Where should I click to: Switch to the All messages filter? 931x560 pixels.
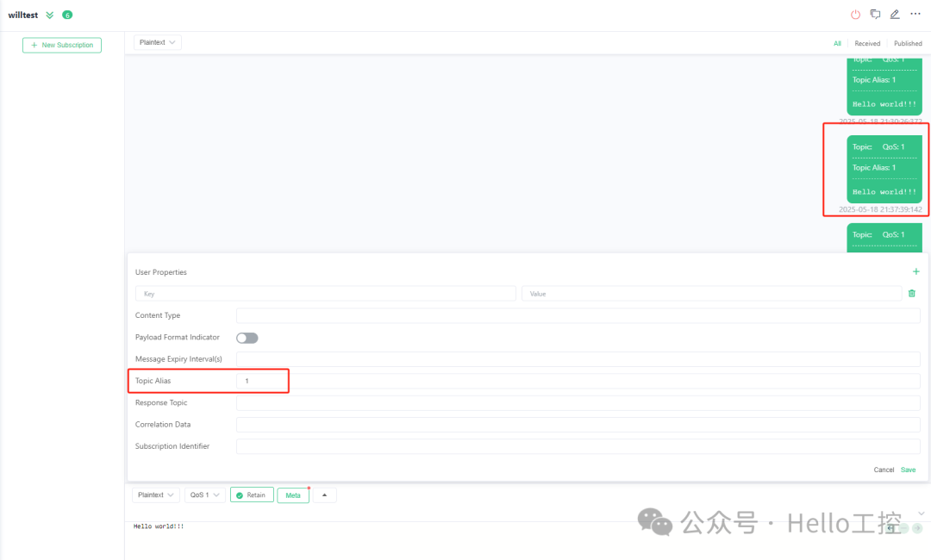[837, 43]
